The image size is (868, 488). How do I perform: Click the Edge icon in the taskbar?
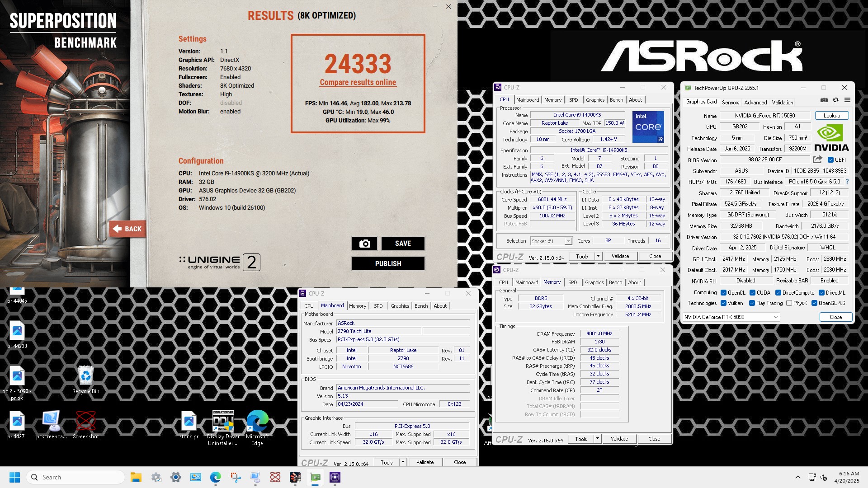(215, 477)
